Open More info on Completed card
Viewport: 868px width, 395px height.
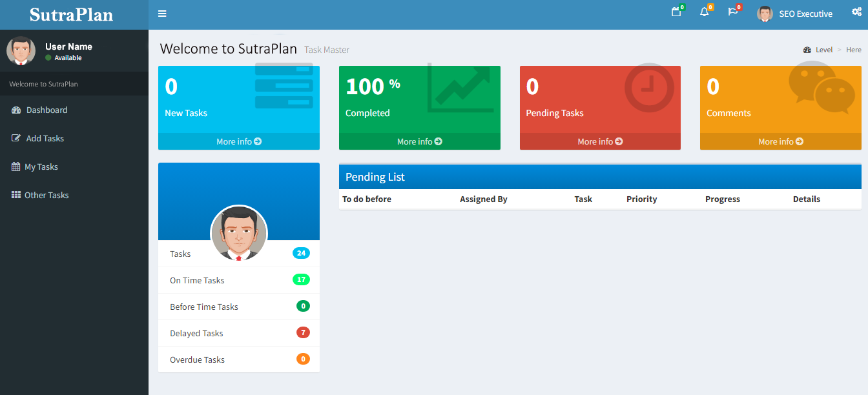(x=420, y=141)
